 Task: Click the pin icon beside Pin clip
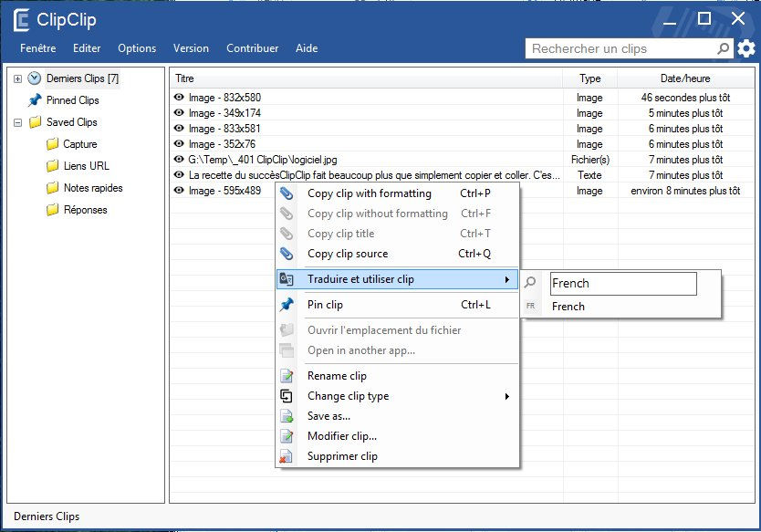coord(287,305)
